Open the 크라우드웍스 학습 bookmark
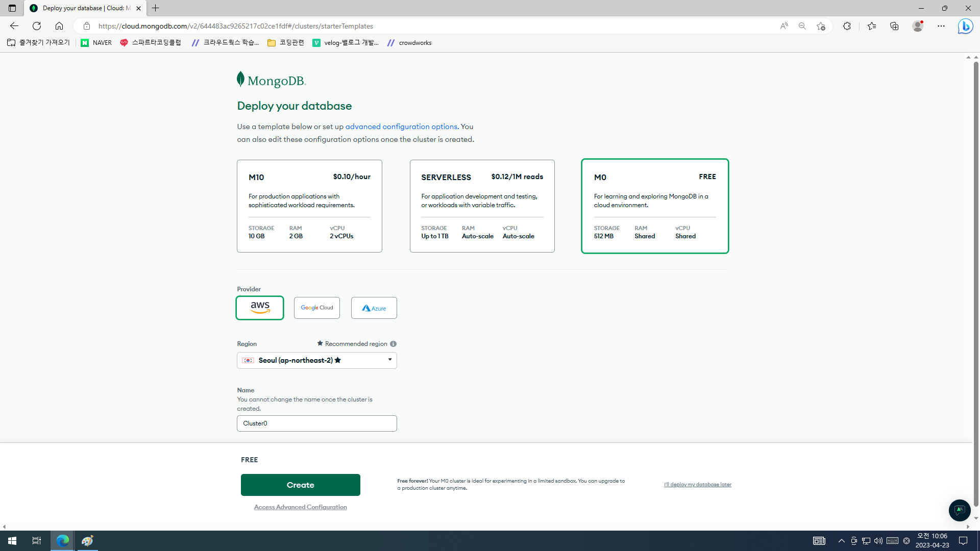The image size is (980, 551). click(x=225, y=43)
